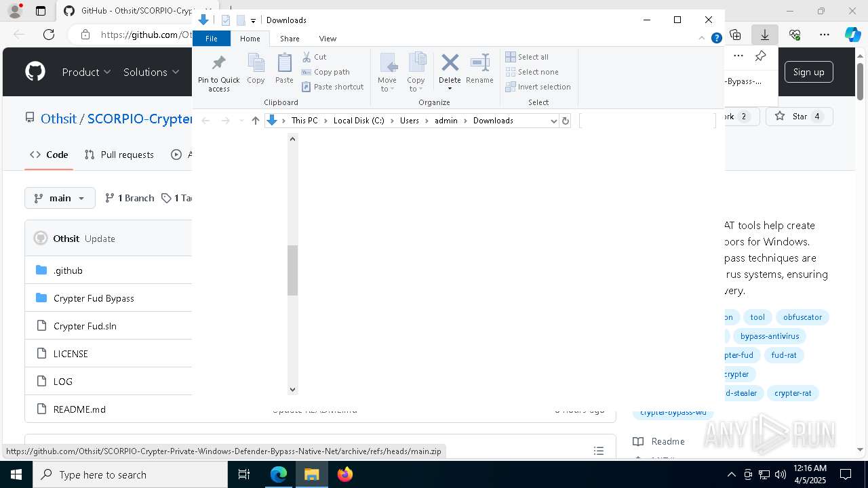Click the Delete X icon
868x488 pixels.
coord(450,63)
